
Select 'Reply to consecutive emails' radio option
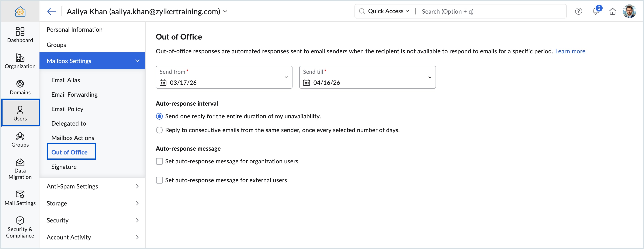pos(159,130)
